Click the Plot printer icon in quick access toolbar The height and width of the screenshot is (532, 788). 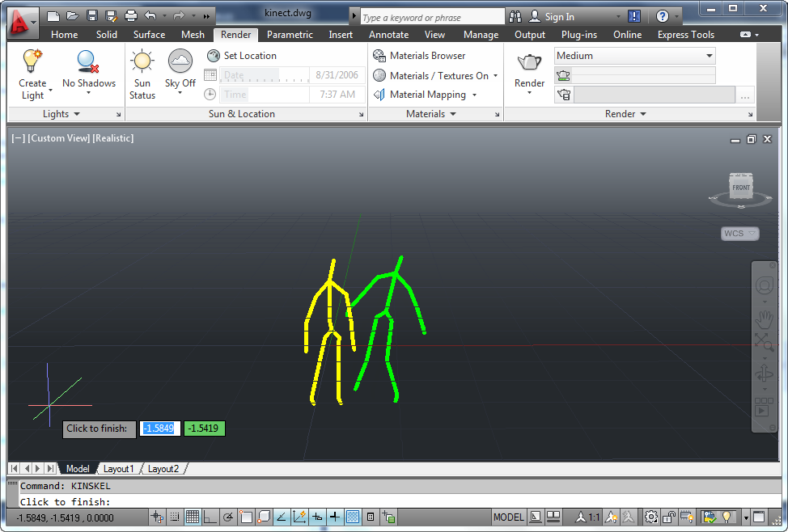tap(131, 15)
